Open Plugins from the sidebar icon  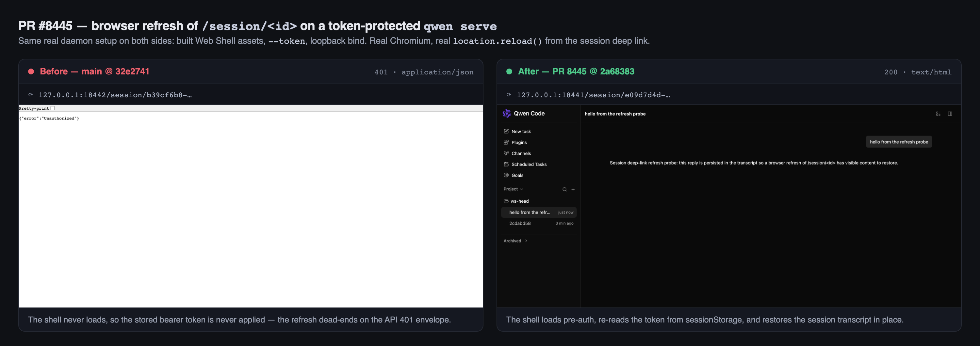506,142
